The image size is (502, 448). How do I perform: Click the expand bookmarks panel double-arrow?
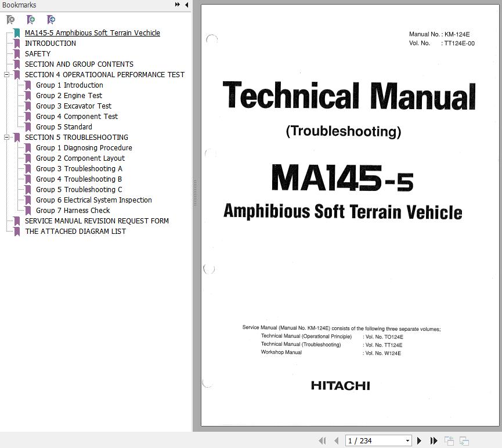point(178,5)
